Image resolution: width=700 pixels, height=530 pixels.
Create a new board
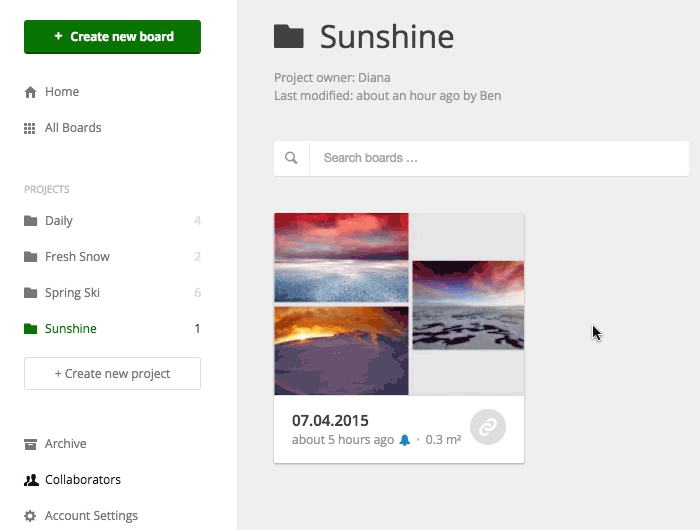(x=112, y=37)
